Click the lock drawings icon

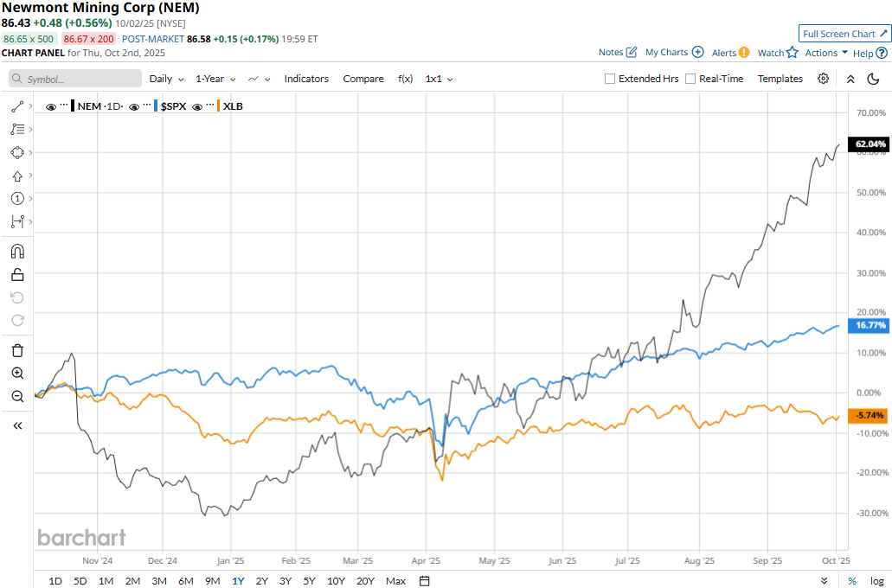pos(17,275)
